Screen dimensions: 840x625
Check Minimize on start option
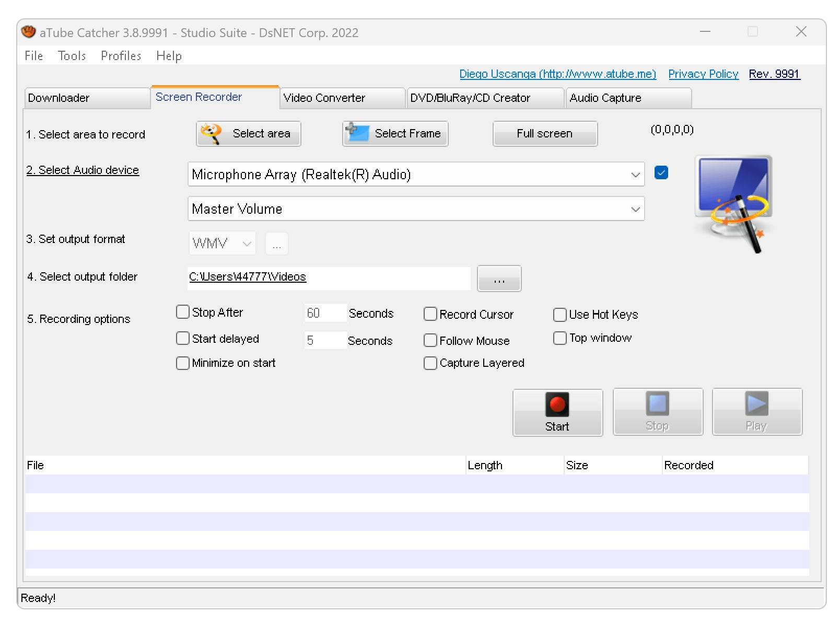click(183, 363)
